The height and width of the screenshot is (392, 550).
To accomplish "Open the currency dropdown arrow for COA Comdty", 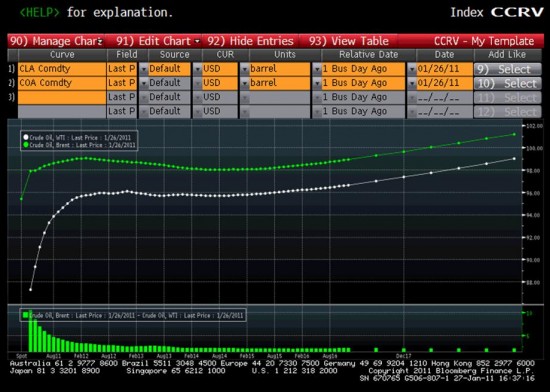I will [197, 83].
